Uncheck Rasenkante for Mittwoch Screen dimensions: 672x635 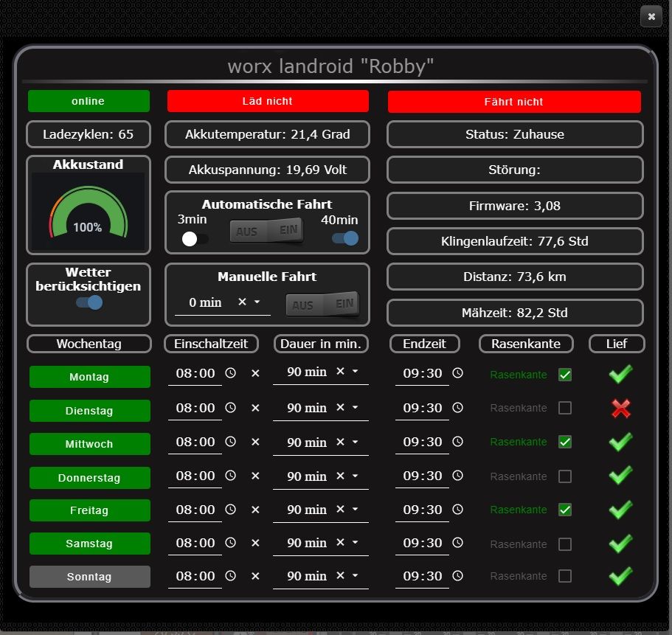[565, 442]
